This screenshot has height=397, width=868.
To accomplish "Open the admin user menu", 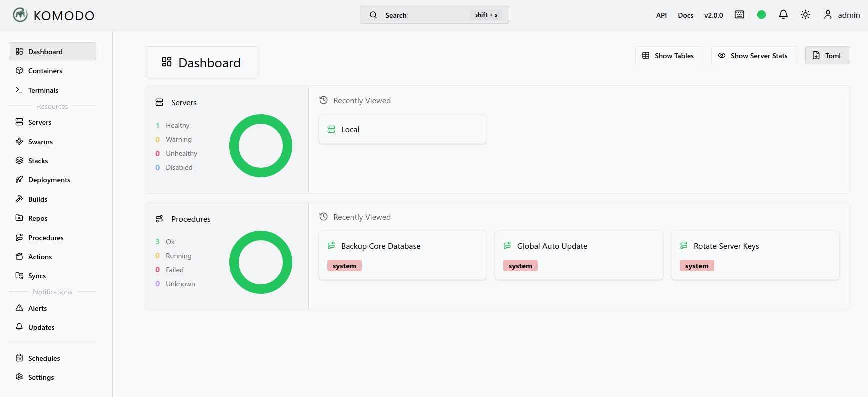I will [x=842, y=15].
